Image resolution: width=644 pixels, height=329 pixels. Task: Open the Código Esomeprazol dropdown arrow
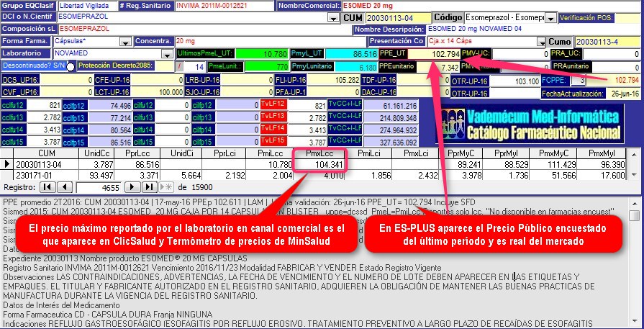[x=551, y=18]
